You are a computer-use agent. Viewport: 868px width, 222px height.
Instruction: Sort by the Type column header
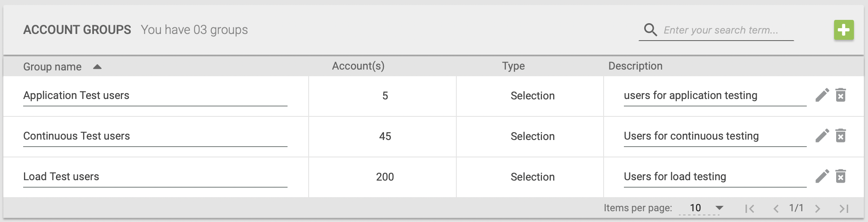click(513, 66)
